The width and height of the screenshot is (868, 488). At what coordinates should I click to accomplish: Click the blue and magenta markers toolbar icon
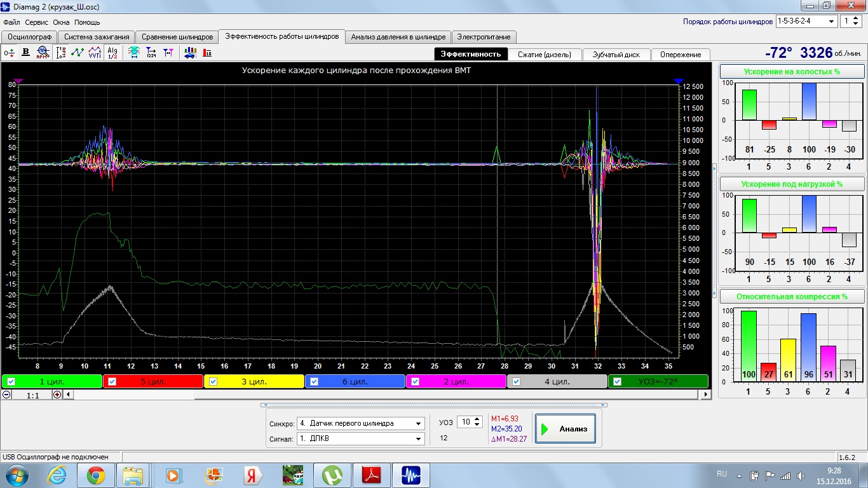[168, 52]
